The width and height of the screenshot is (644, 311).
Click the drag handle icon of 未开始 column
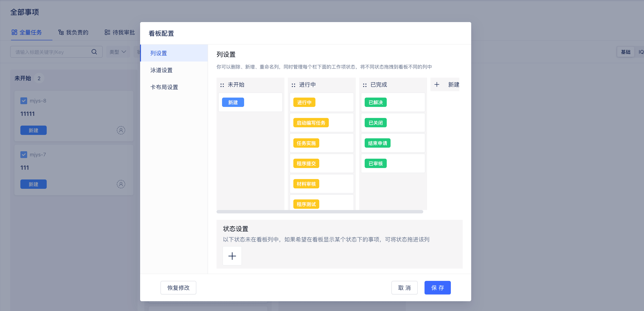tap(222, 85)
